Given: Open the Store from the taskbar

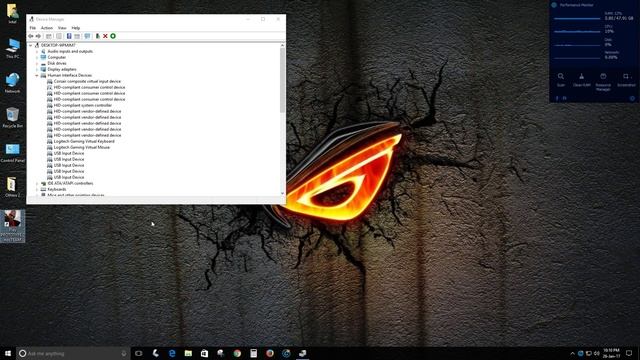Looking at the screenshot, I should coord(204,353).
